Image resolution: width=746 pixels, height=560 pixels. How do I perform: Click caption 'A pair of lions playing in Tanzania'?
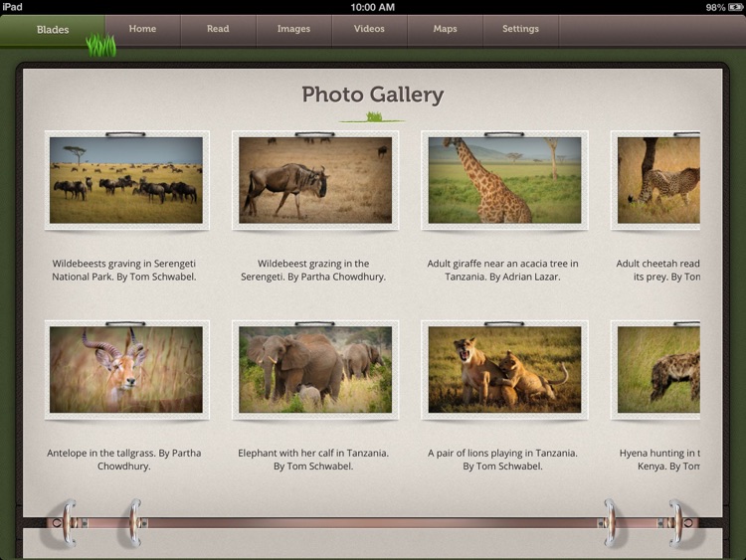(502, 460)
